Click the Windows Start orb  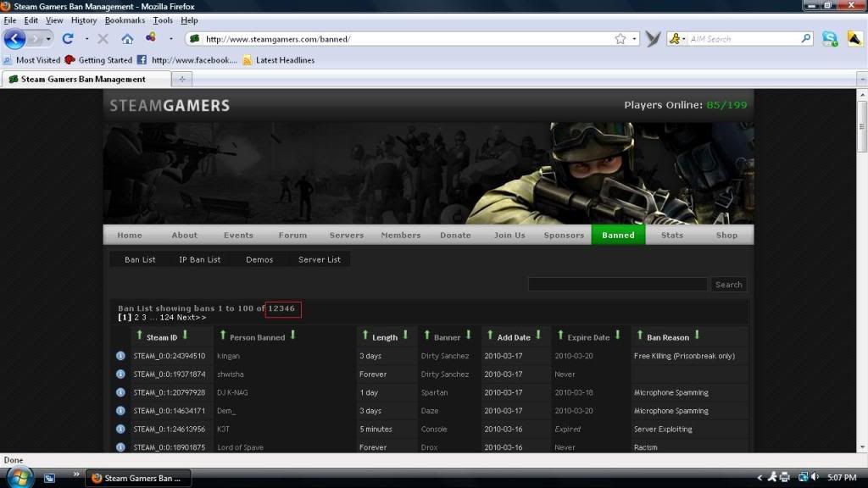pyautogui.click(x=19, y=477)
